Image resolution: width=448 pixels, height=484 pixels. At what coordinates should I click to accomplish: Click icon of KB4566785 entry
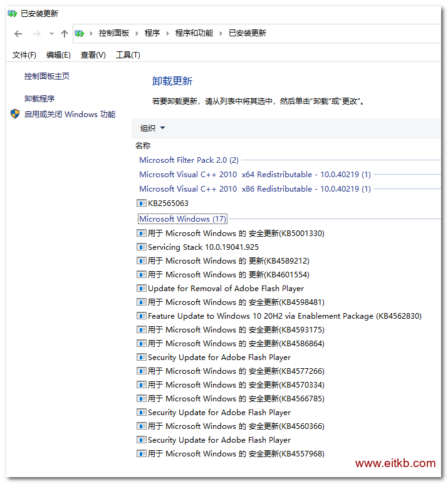142,398
